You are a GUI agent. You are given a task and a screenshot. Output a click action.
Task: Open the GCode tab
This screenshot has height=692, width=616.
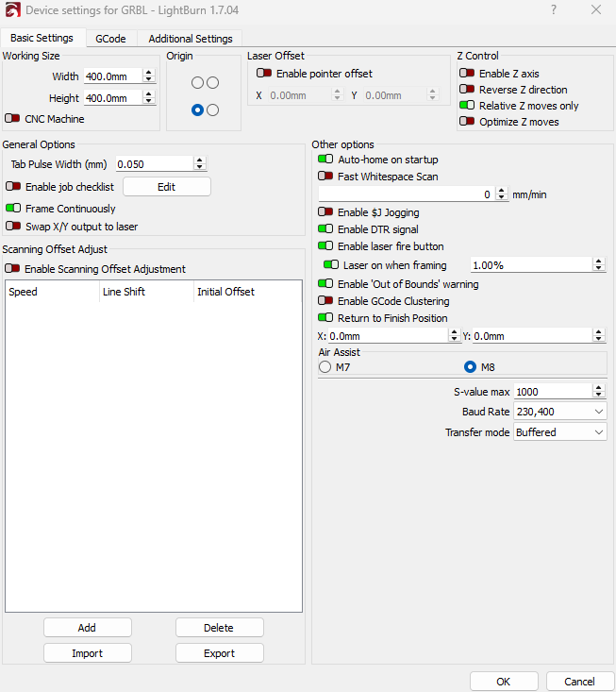[x=110, y=39]
